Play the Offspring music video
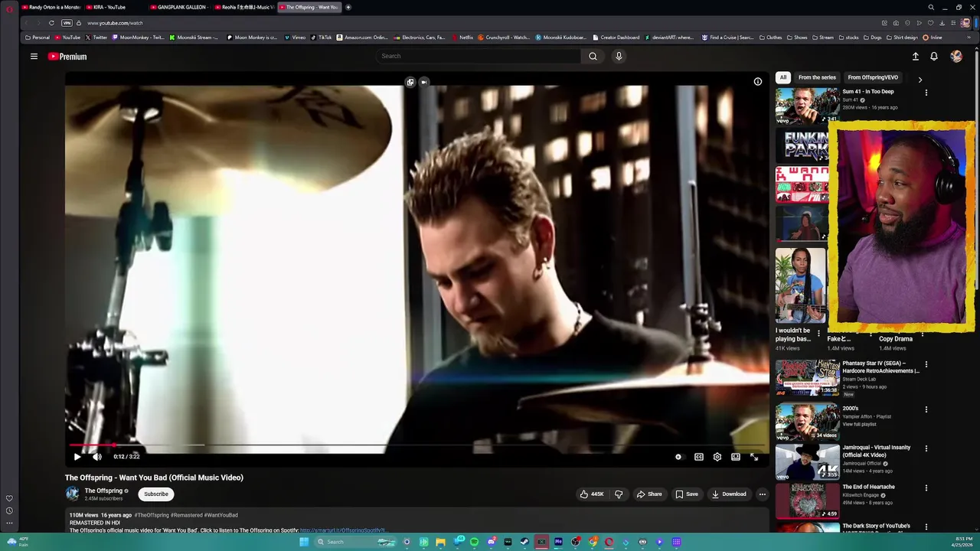 tap(77, 457)
